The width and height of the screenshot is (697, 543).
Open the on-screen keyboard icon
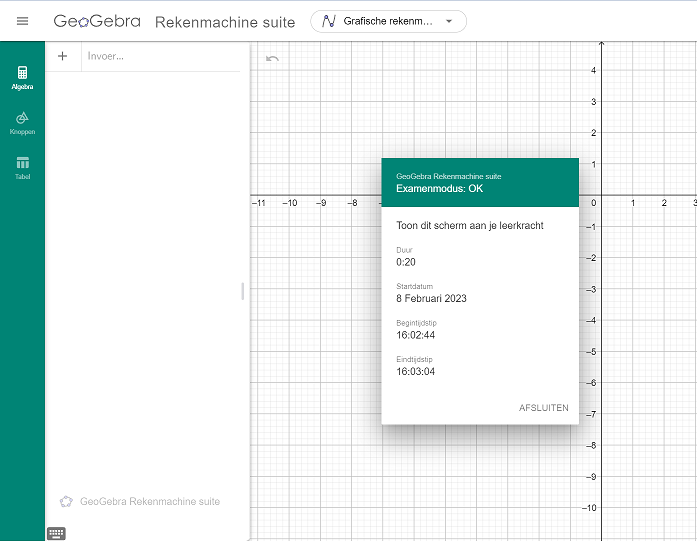56,533
